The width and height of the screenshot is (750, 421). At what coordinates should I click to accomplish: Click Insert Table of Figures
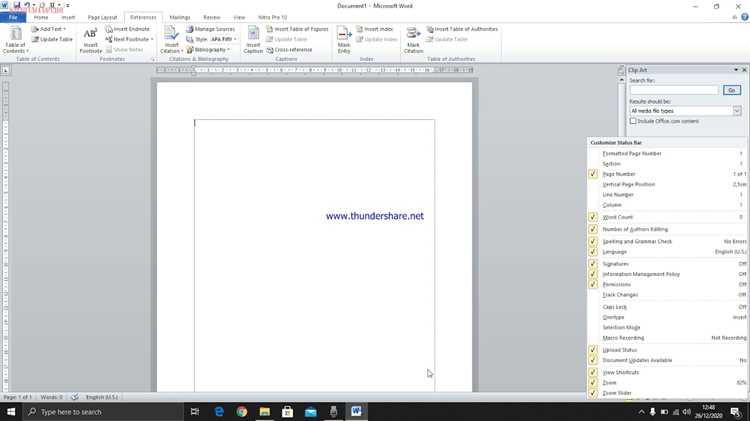(x=298, y=29)
